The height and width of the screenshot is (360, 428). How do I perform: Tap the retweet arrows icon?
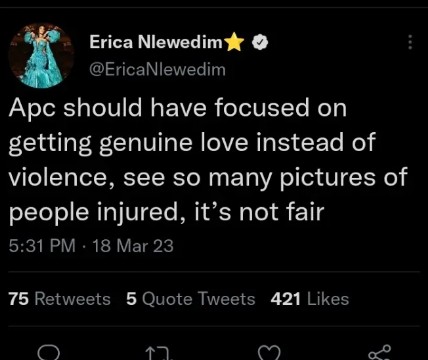tap(160, 353)
